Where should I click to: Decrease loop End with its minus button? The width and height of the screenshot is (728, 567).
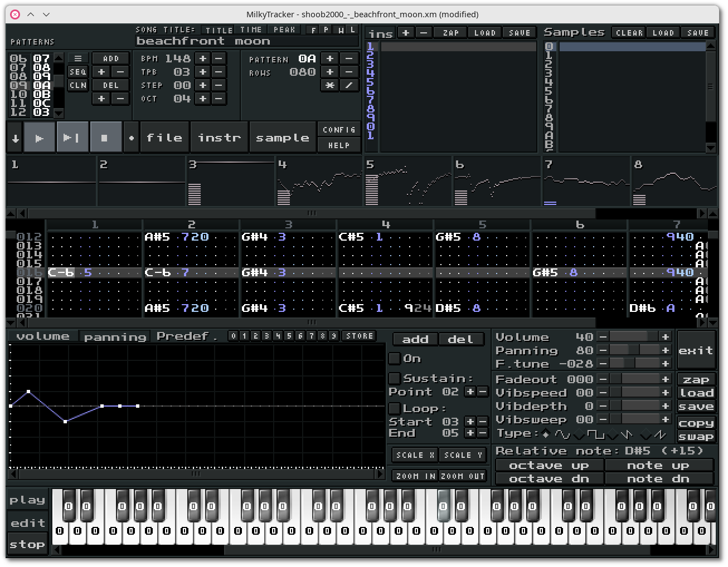coord(483,433)
